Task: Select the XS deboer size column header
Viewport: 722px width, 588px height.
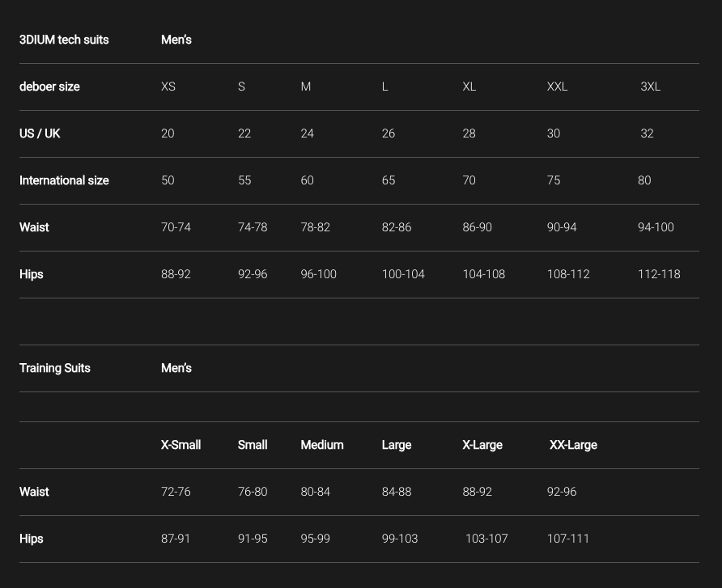Action: [168, 87]
